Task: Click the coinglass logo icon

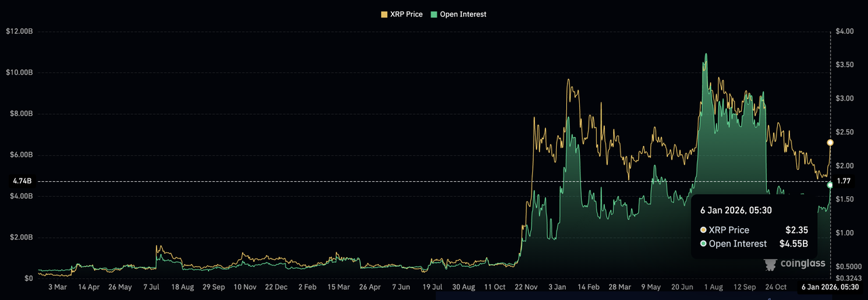Action: coord(770,264)
